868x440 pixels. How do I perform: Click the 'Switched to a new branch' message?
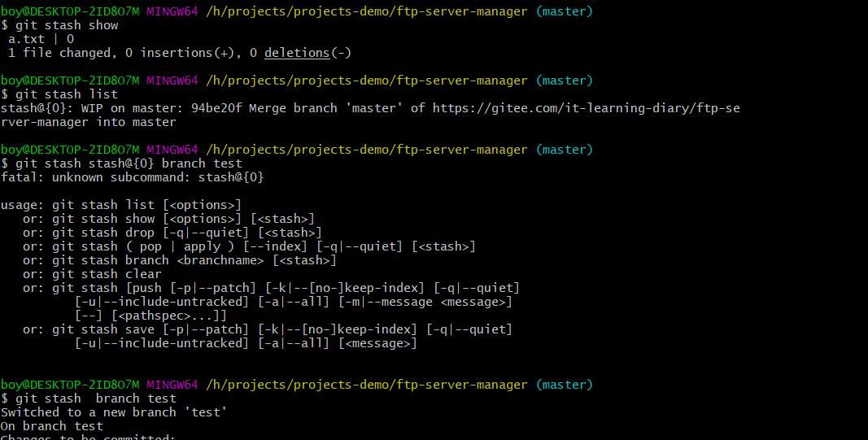click(114, 412)
